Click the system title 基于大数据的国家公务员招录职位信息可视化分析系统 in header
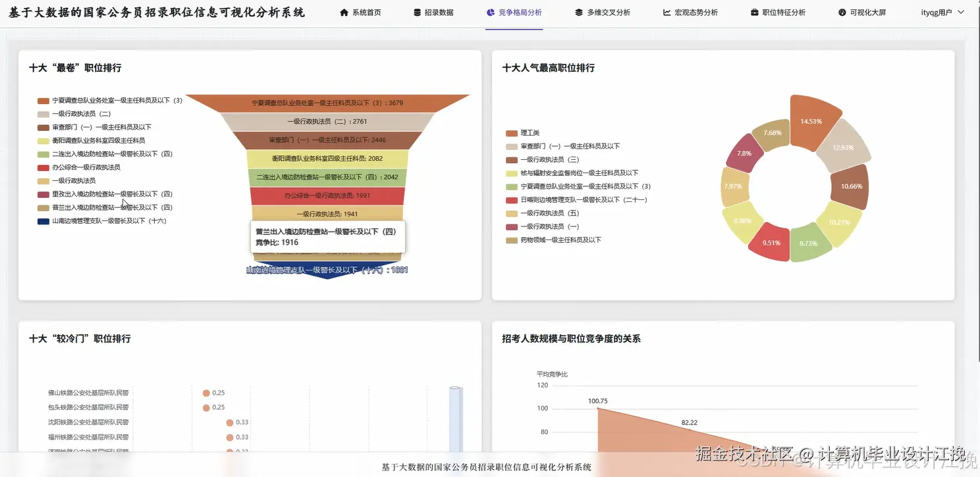The height and width of the screenshot is (477, 980). 157,13
